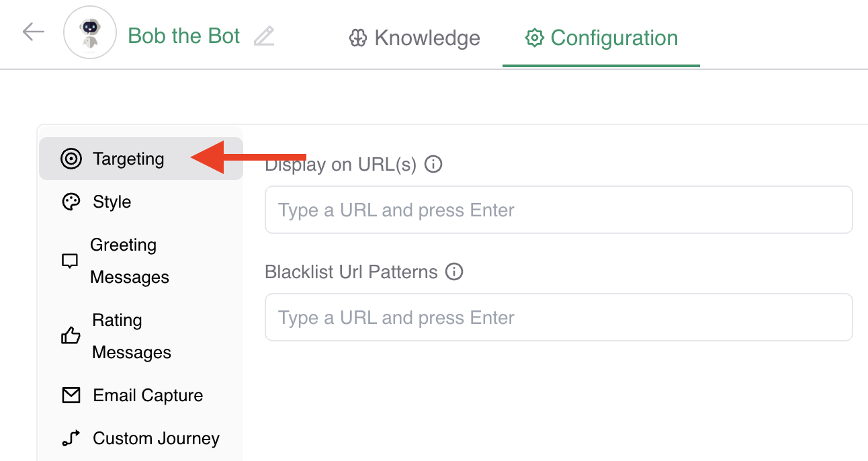Click the Rating Messages thumbs-up icon
This screenshot has width=868, height=461.
point(71,335)
